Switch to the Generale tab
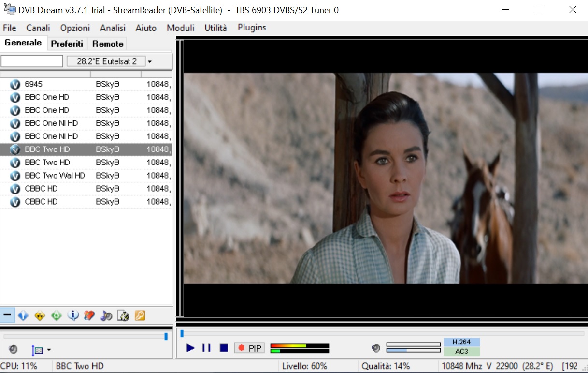 tap(23, 43)
